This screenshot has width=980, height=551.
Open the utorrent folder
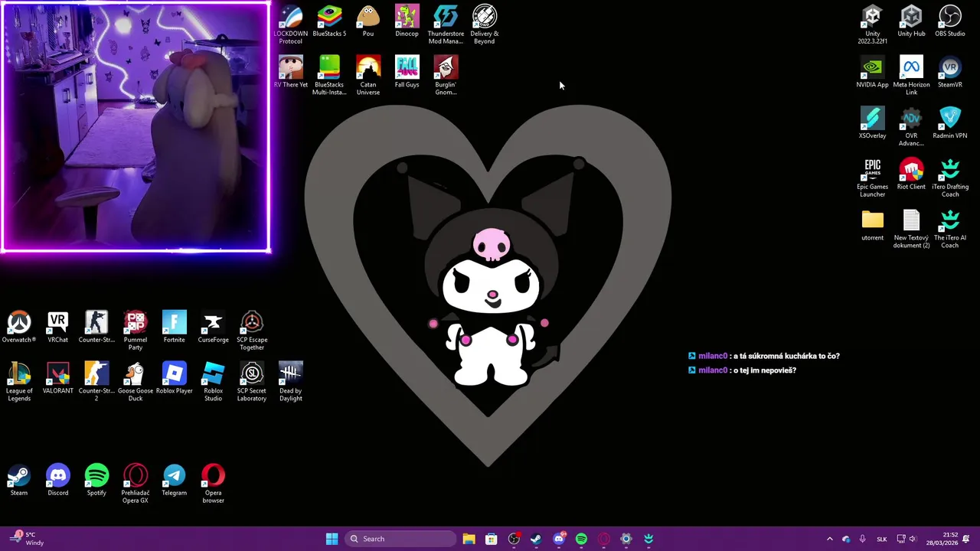(872, 225)
